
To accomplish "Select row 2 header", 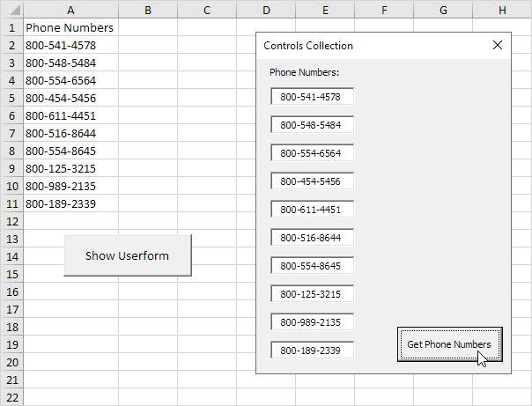I will click(x=11, y=45).
